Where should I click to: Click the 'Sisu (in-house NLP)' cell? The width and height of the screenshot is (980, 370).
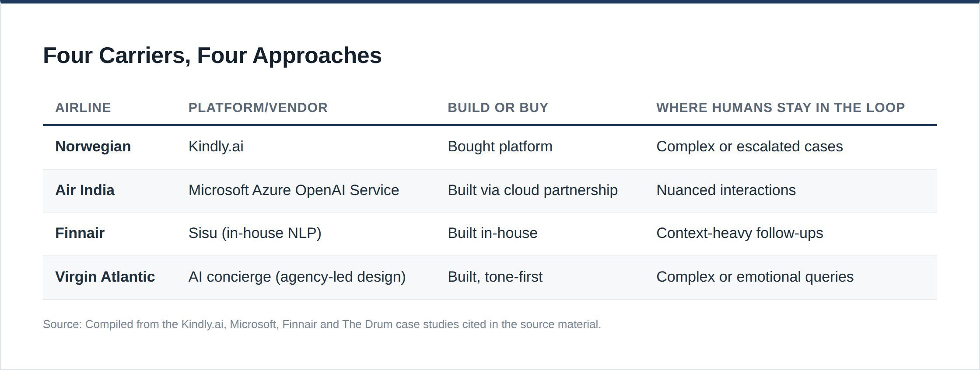pyautogui.click(x=255, y=233)
